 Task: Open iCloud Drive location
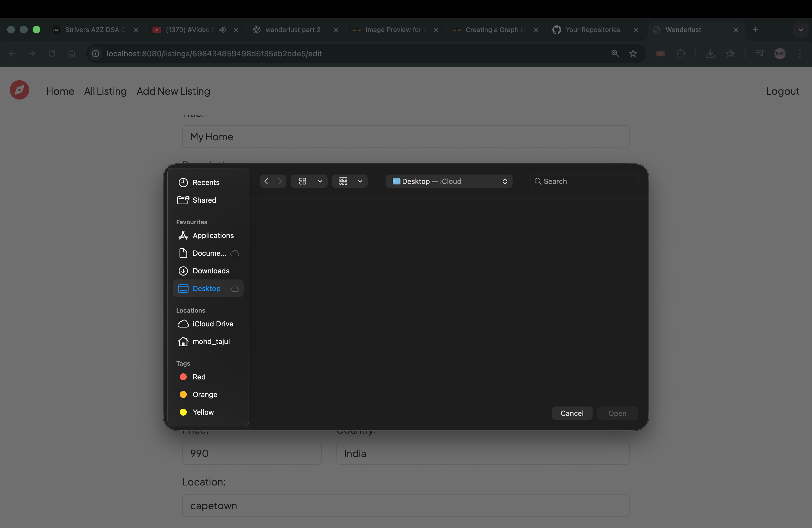coord(208,324)
